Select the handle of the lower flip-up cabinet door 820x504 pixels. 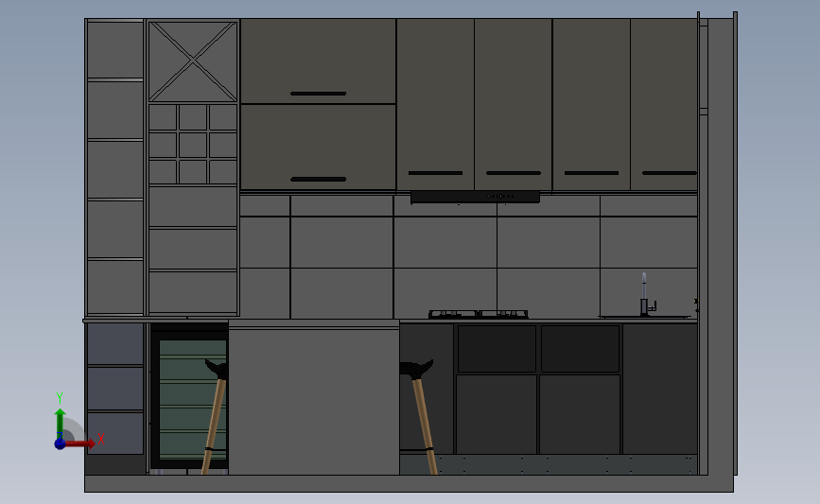tap(318, 180)
